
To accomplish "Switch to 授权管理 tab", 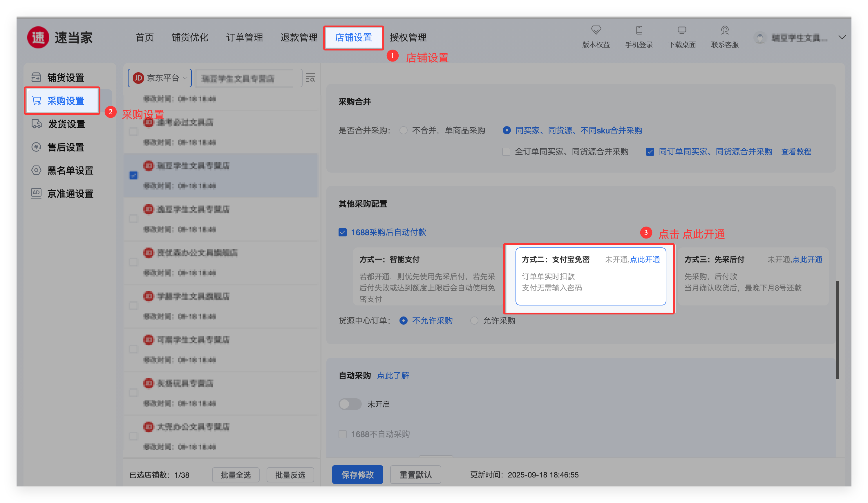I will 408,37.
